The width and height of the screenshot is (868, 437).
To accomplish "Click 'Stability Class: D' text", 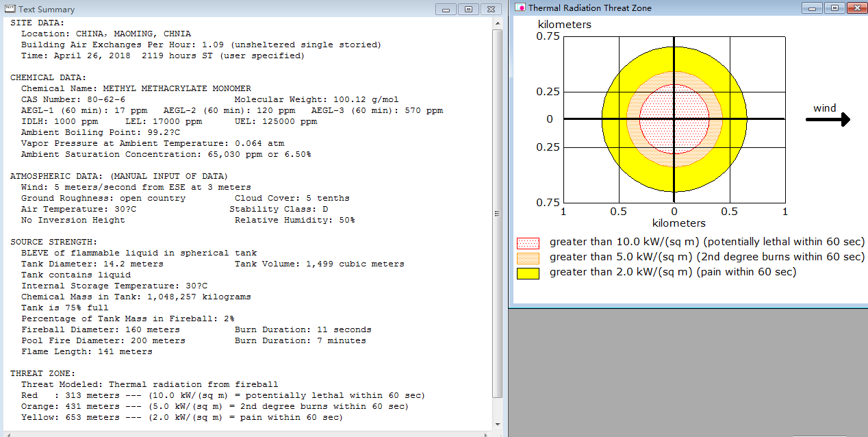I will click(x=279, y=209).
